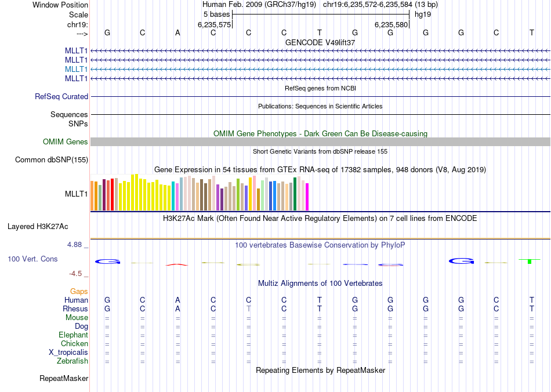Click the chr19:6,235,572-6,235,584 (13 bp) position text
This screenshot has width=551, height=392.
click(x=380, y=5)
